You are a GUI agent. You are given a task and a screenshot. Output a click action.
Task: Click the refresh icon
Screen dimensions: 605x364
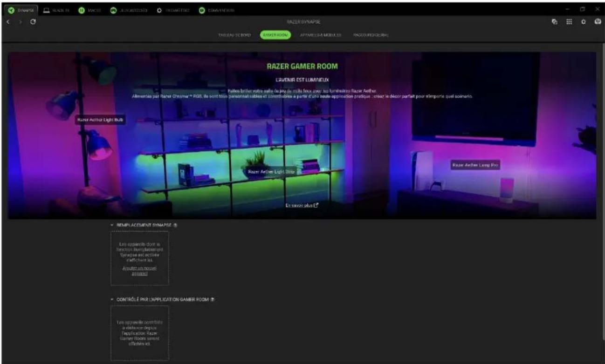[x=33, y=22]
